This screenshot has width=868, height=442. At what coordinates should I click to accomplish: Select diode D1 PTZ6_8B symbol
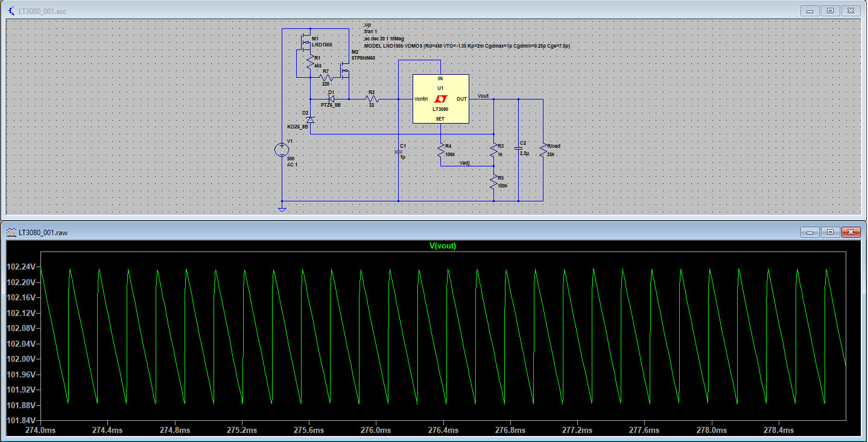pyautogui.click(x=331, y=98)
